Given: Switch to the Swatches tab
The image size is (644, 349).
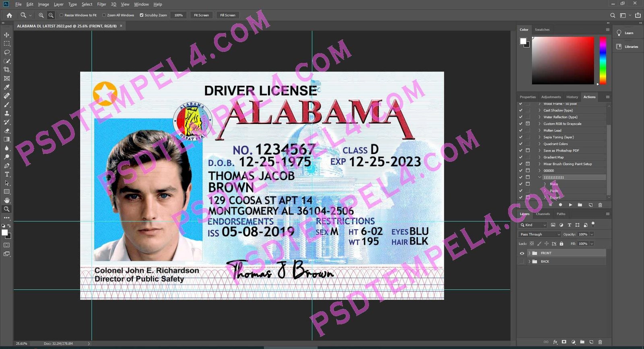Looking at the screenshot, I should pos(542,30).
